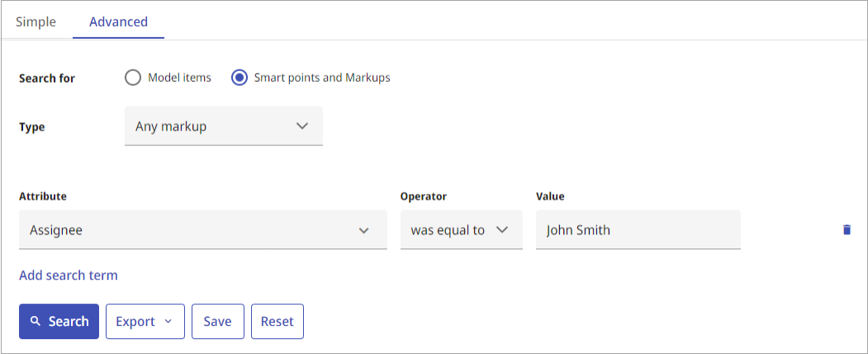Delete the Assignee search term with trash icon
The image size is (868, 354).
coord(847,229)
